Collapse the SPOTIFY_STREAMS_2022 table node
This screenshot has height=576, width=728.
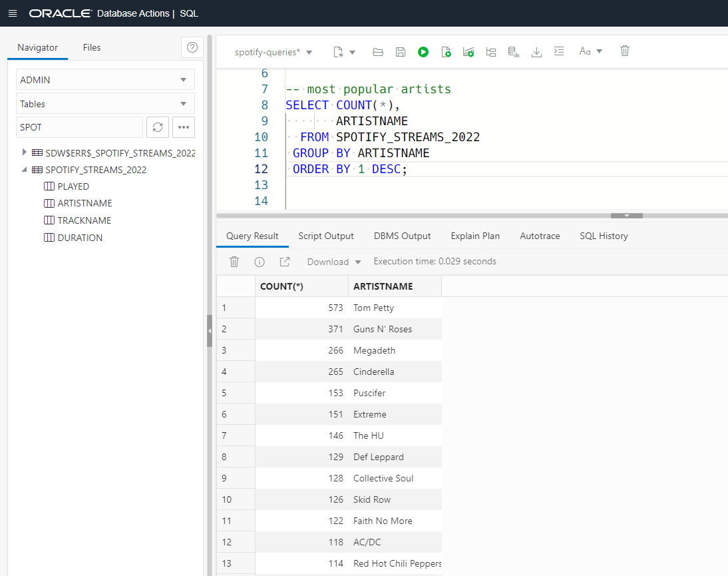click(x=25, y=170)
